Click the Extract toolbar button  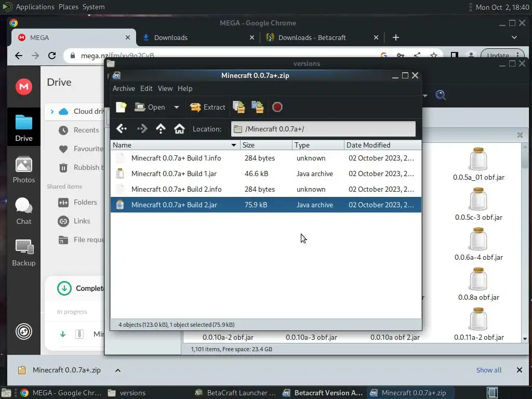point(207,107)
